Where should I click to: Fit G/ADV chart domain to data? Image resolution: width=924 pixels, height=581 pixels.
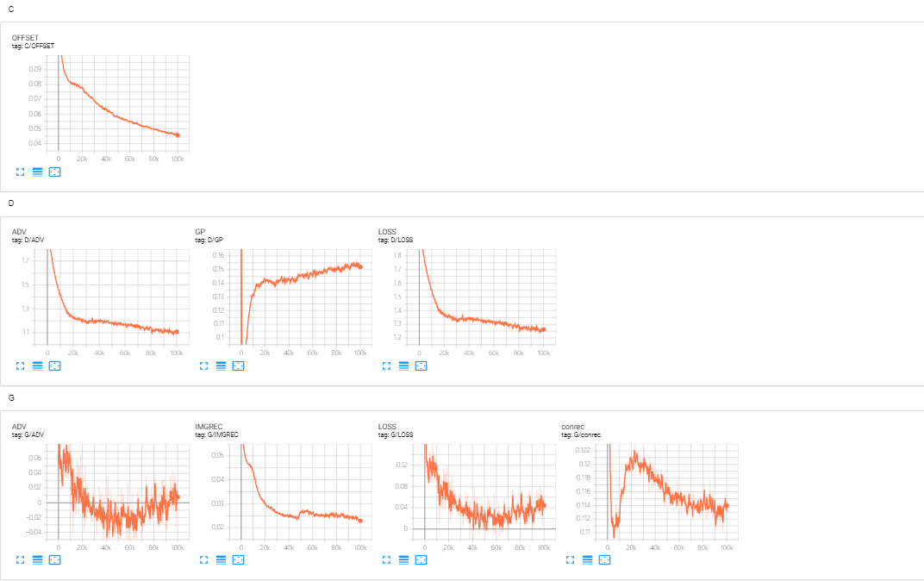pos(55,559)
